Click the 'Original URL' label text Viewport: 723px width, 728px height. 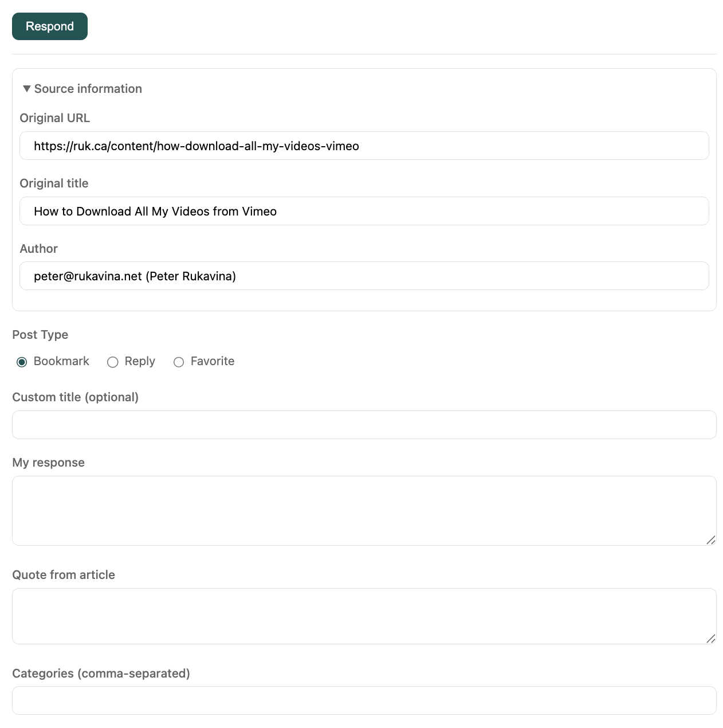click(x=54, y=118)
